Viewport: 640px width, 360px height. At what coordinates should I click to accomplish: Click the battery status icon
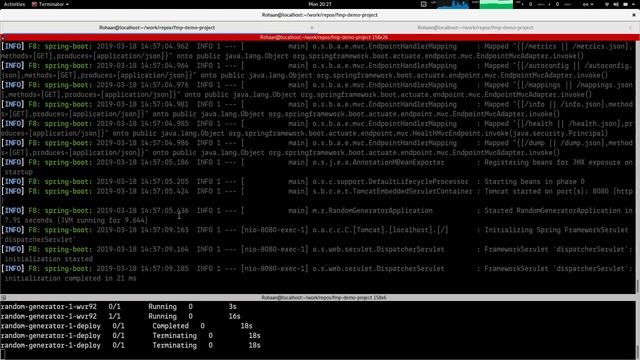[x=625, y=4]
